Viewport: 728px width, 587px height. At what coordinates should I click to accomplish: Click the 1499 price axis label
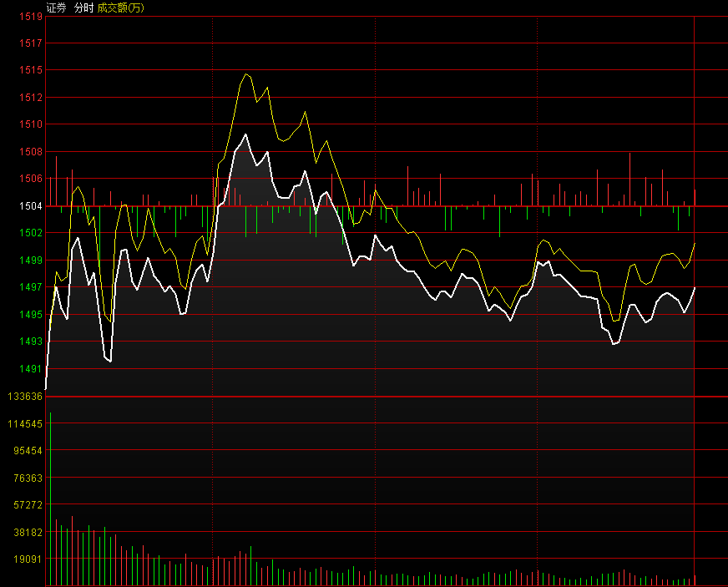click(x=31, y=260)
